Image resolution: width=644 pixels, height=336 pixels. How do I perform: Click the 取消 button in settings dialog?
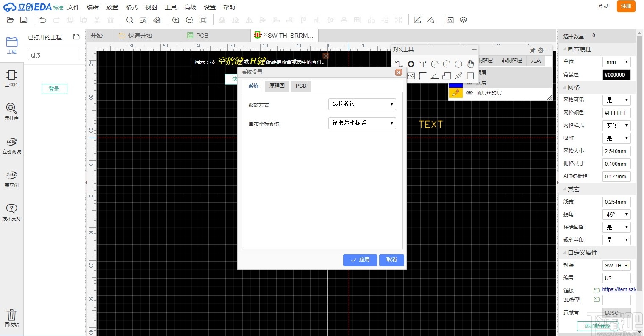pos(391,260)
